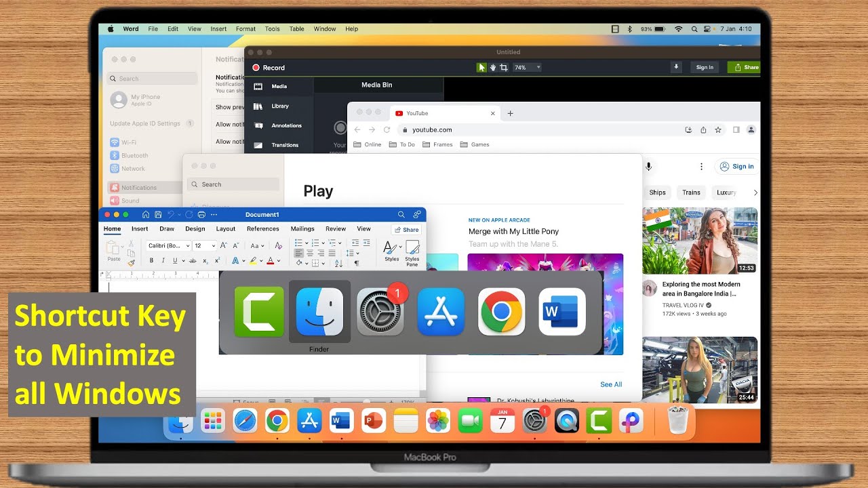This screenshot has width=868, height=488.
Task: Apply yellow text highlight color
Action: tap(252, 261)
